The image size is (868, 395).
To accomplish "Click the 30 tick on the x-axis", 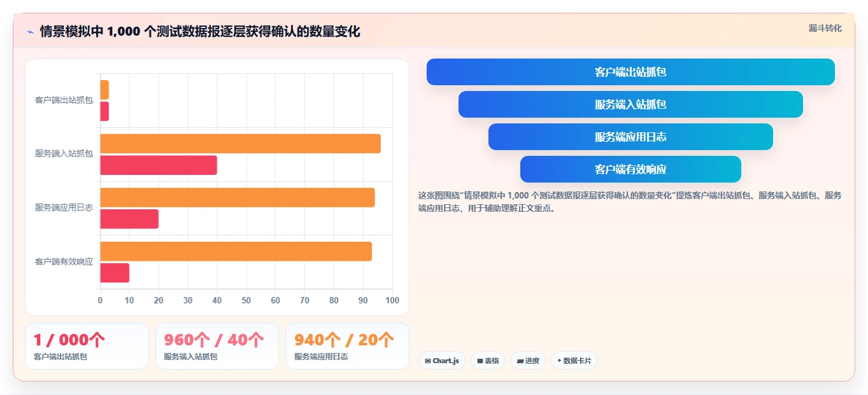I will click(x=188, y=300).
